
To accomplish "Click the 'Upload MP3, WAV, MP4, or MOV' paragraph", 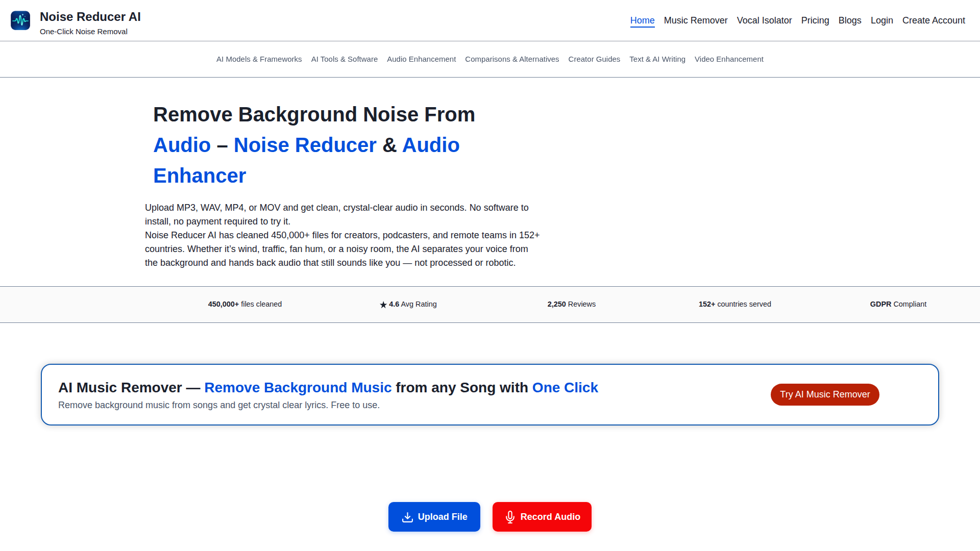I will (x=337, y=214).
